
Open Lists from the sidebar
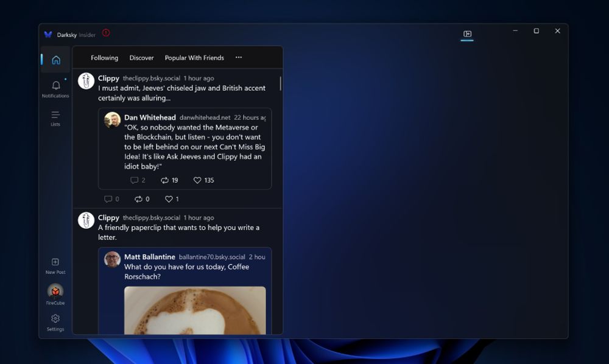[x=55, y=118]
